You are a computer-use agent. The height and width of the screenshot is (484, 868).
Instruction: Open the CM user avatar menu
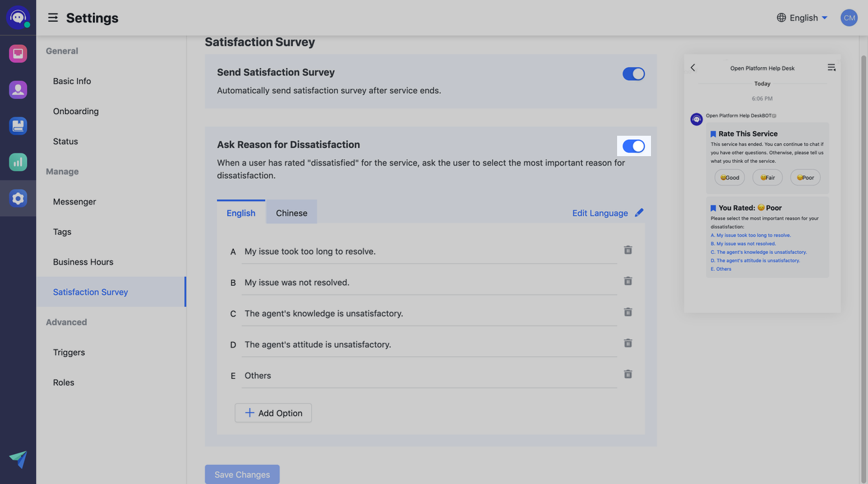(849, 18)
